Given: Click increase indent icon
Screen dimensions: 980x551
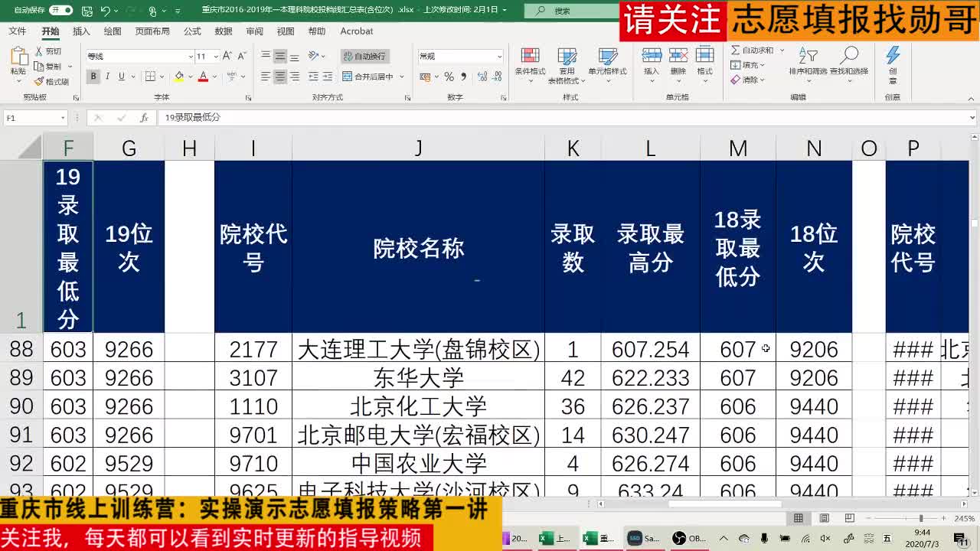Looking at the screenshot, I should (x=328, y=77).
